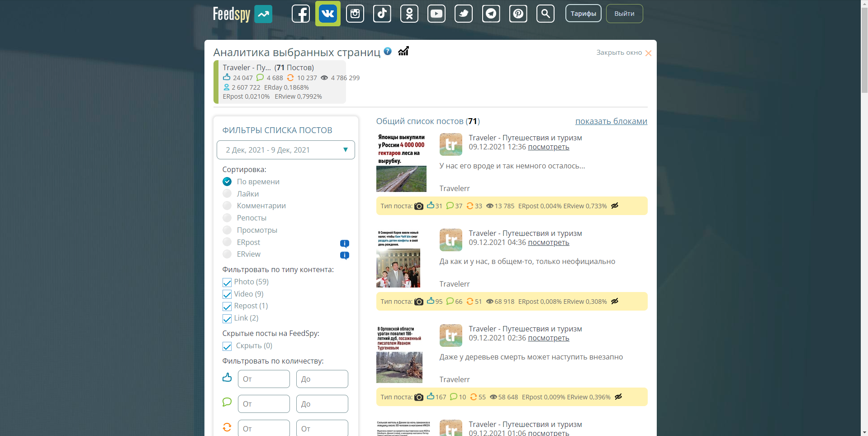Click 'показать блоками' link
This screenshot has width=868, height=436.
[x=611, y=121]
